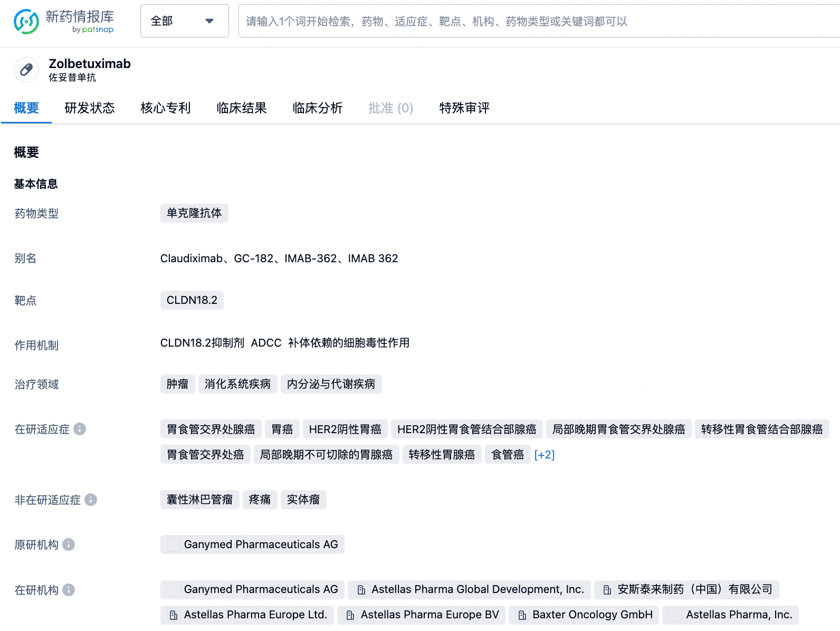
Task: Focus the drug search input field
Action: click(x=539, y=21)
